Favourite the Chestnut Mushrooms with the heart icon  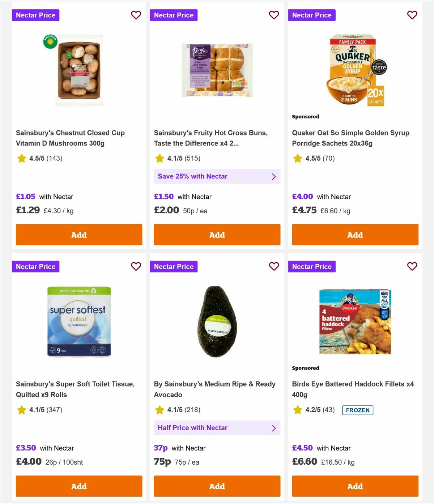(x=136, y=15)
